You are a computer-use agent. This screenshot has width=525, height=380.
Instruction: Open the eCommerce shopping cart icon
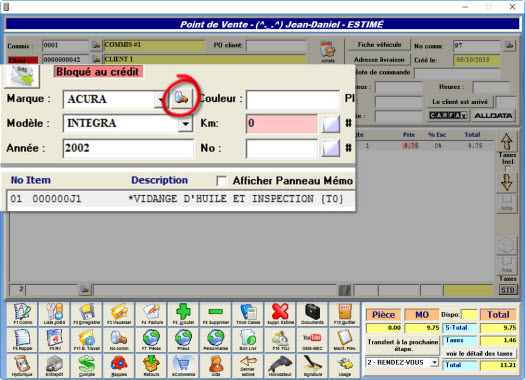point(183,366)
